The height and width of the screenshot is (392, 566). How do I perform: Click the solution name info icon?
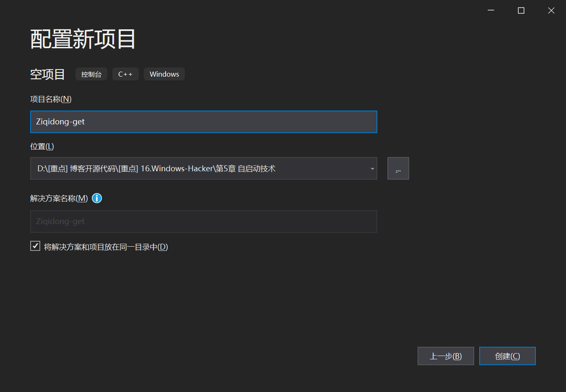click(97, 198)
